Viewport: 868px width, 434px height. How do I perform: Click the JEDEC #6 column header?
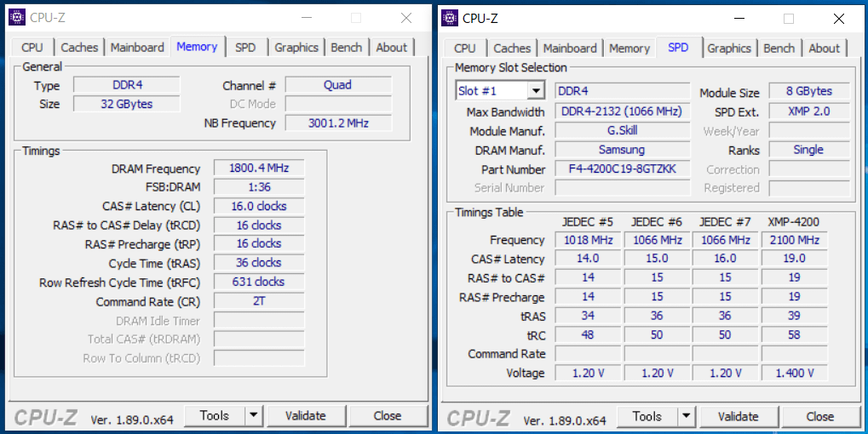click(657, 222)
